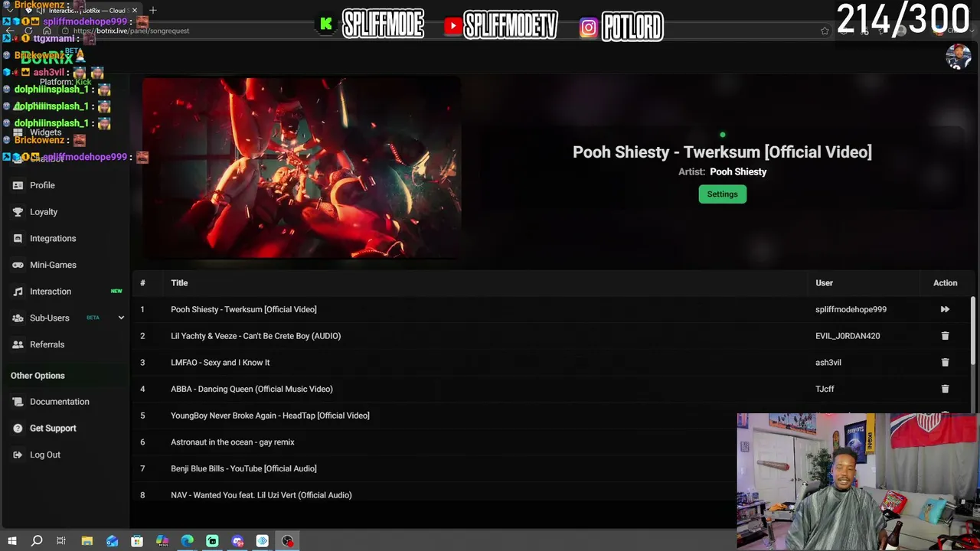Open Microsoft Edge on the taskbar

[187, 541]
